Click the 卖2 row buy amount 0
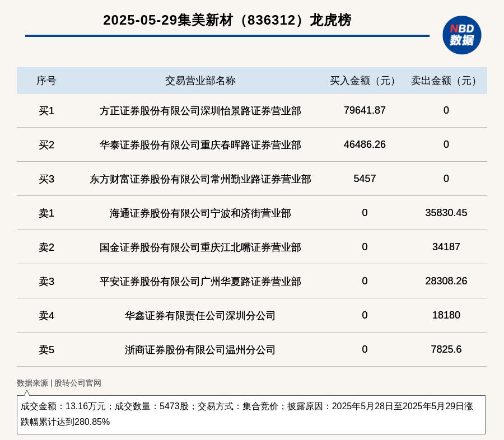 pos(365,246)
